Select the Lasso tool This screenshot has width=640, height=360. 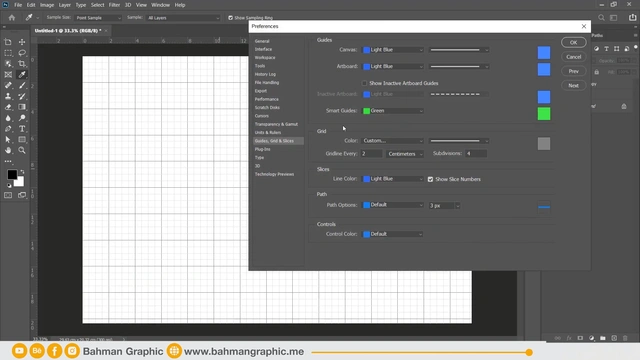(x=22, y=53)
